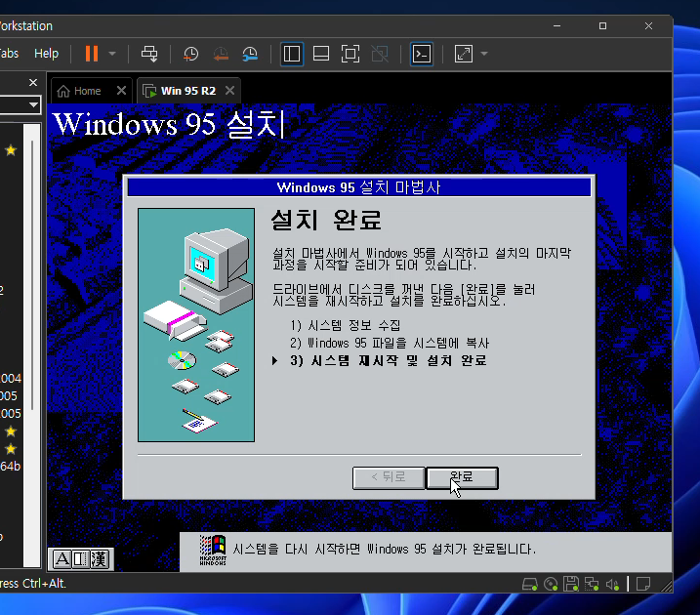Click the stretch guest display icon
This screenshot has width=700, height=615.
464,54
